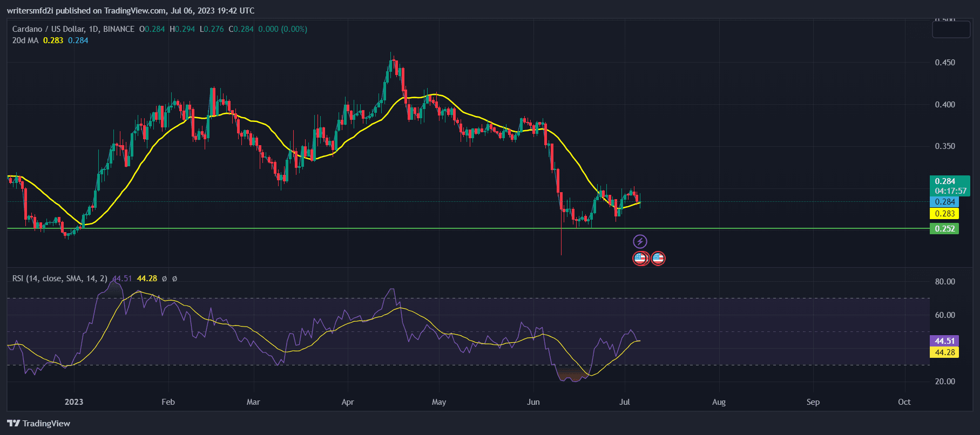The image size is (980, 435).
Task: Click the TradingView logo
Action: [x=39, y=424]
